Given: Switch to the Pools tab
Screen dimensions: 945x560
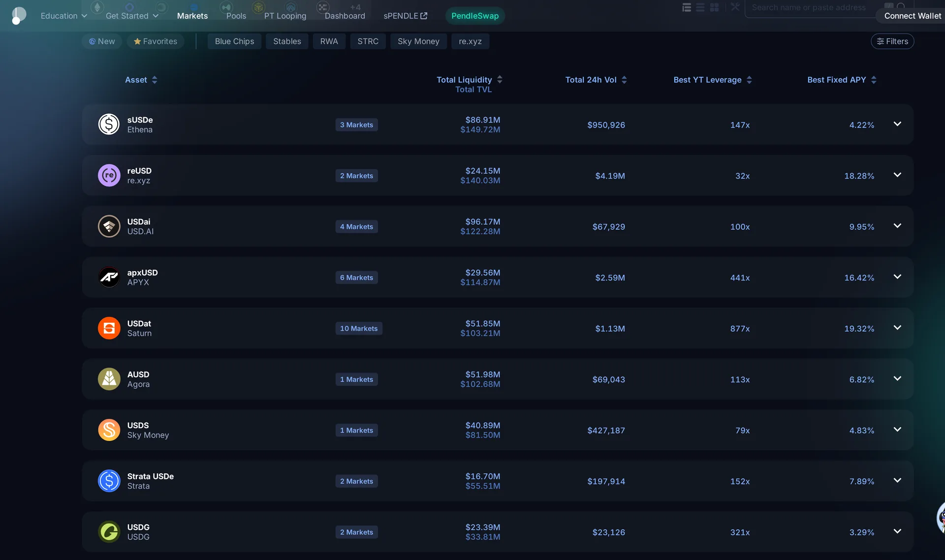Looking at the screenshot, I should [236, 16].
